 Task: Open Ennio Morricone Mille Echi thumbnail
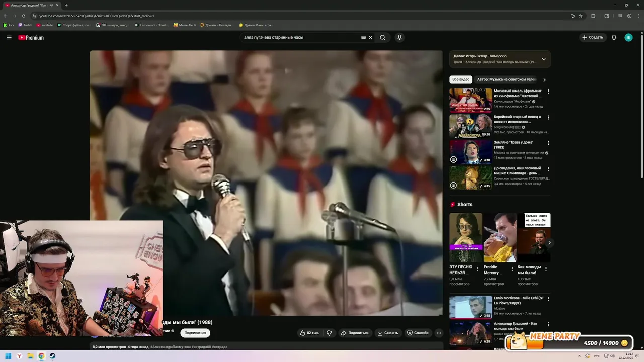point(470,307)
